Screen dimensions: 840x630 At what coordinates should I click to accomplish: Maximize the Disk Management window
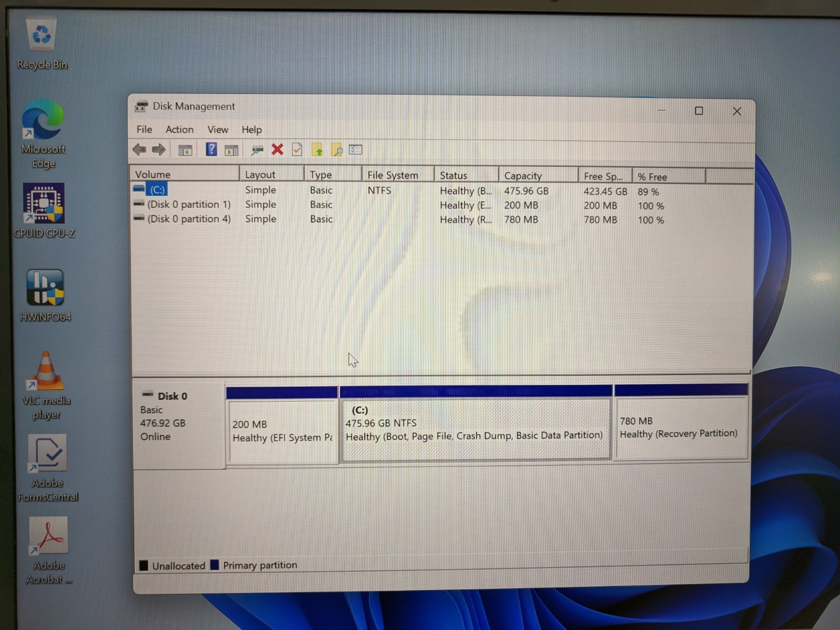point(699,111)
